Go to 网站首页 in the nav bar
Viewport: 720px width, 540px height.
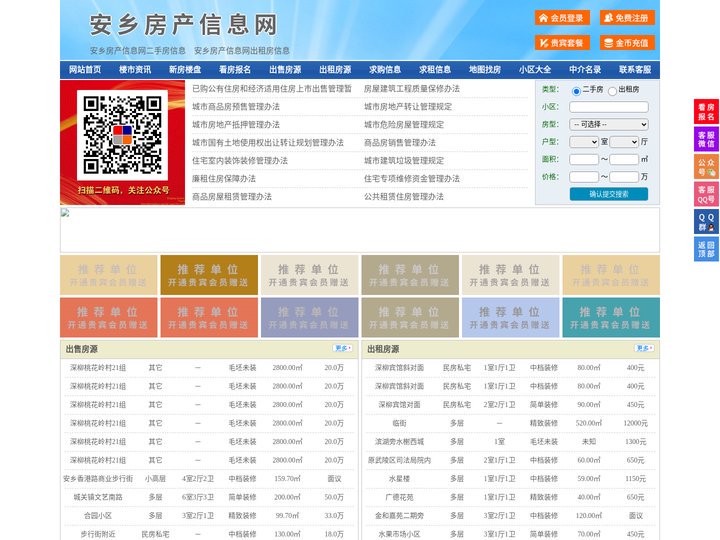[85, 70]
